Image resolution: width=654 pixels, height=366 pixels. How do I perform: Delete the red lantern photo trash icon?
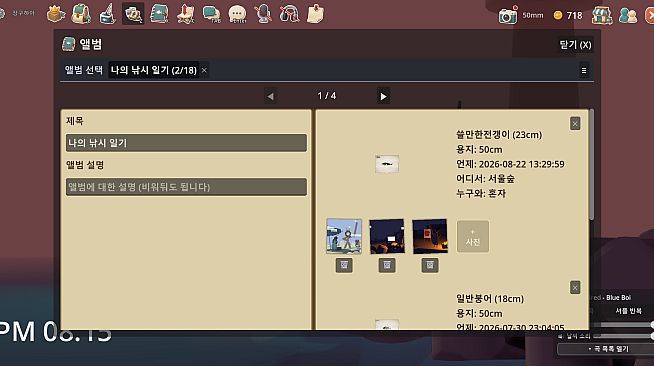click(430, 265)
